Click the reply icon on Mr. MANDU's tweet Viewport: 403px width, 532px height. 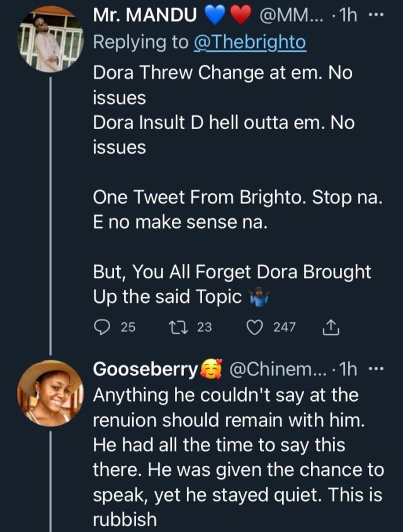pos(101,327)
